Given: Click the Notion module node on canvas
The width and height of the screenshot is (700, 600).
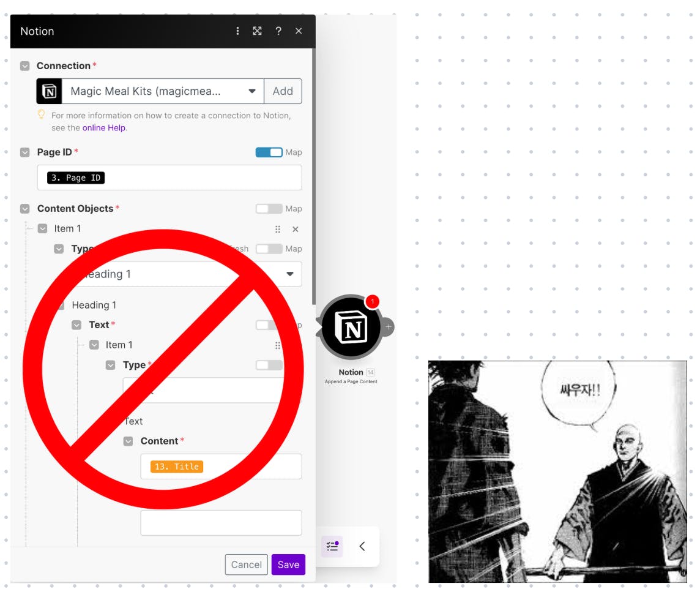Looking at the screenshot, I should (x=351, y=327).
